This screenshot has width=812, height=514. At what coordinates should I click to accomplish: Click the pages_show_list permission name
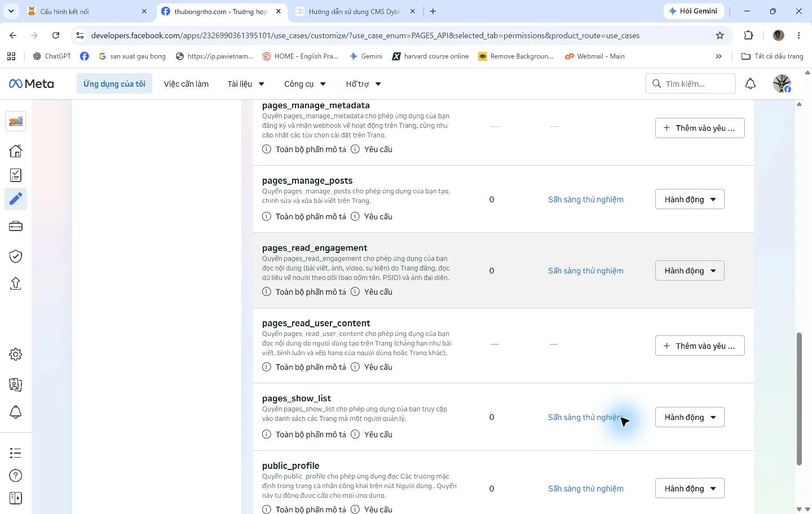297,398
